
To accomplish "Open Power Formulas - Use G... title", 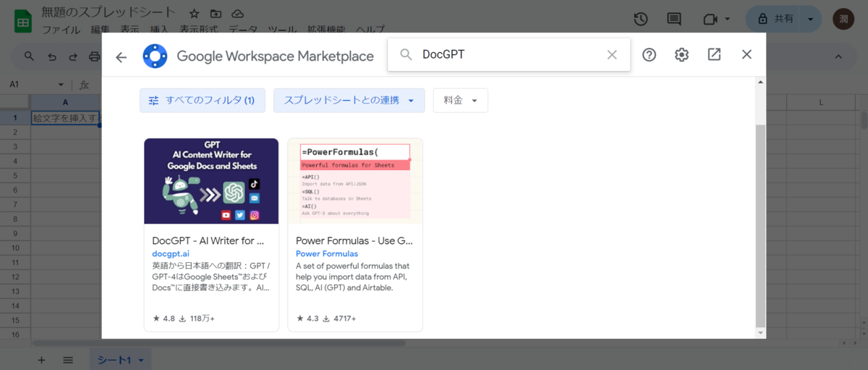I will pos(354,240).
